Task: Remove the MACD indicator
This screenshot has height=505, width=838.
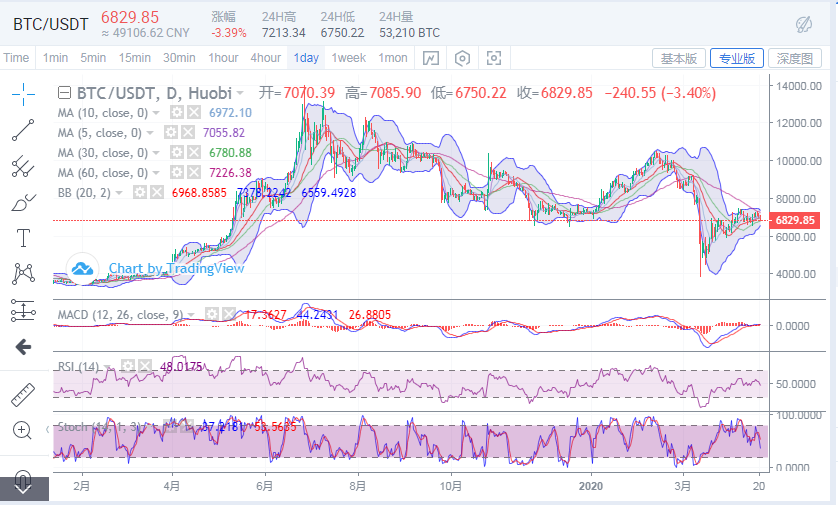Action: (229, 314)
